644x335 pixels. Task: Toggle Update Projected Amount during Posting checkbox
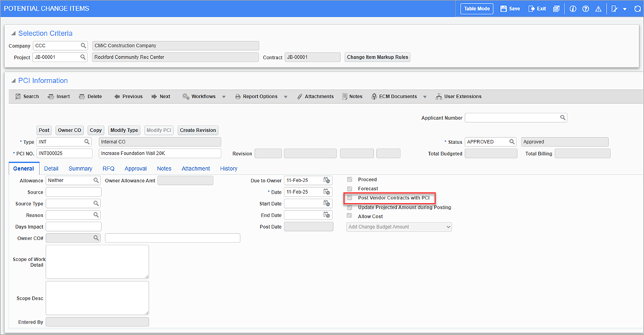[350, 207]
